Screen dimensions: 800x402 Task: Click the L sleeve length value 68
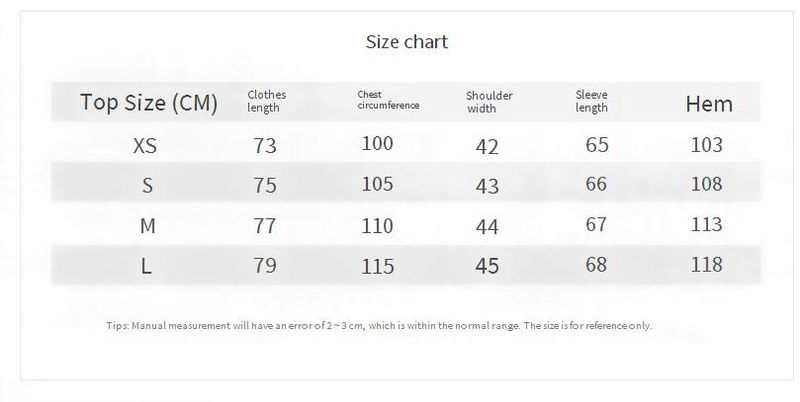(x=596, y=265)
